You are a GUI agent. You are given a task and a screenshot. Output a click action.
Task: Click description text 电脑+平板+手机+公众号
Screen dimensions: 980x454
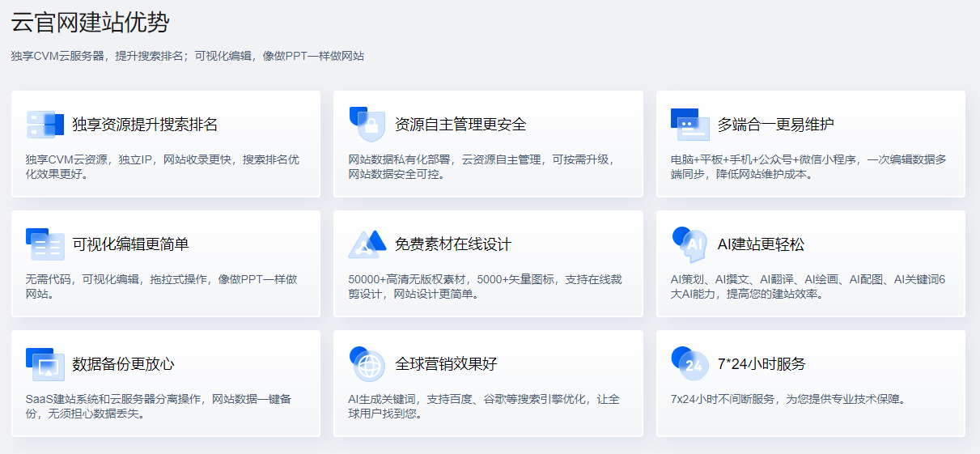(808, 167)
